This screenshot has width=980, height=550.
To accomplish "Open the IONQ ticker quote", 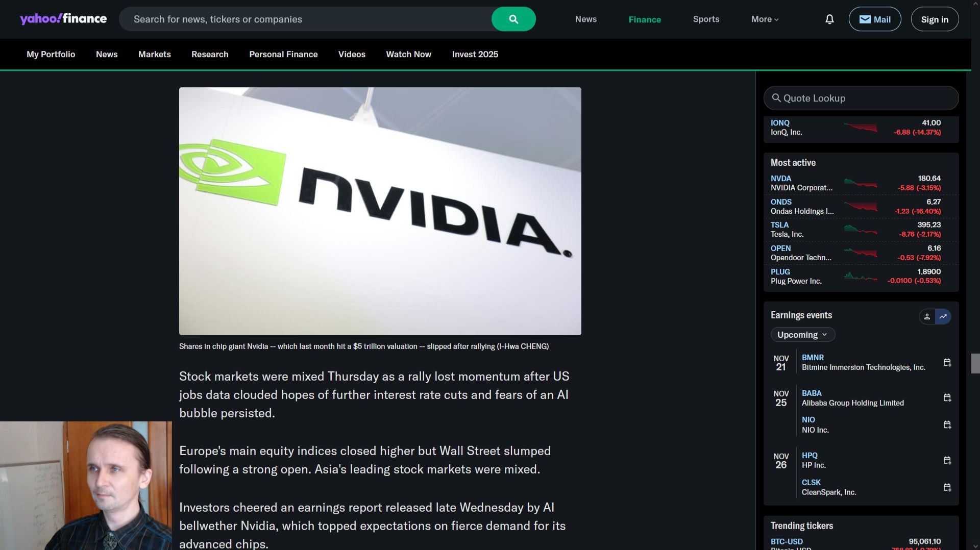I will [780, 123].
